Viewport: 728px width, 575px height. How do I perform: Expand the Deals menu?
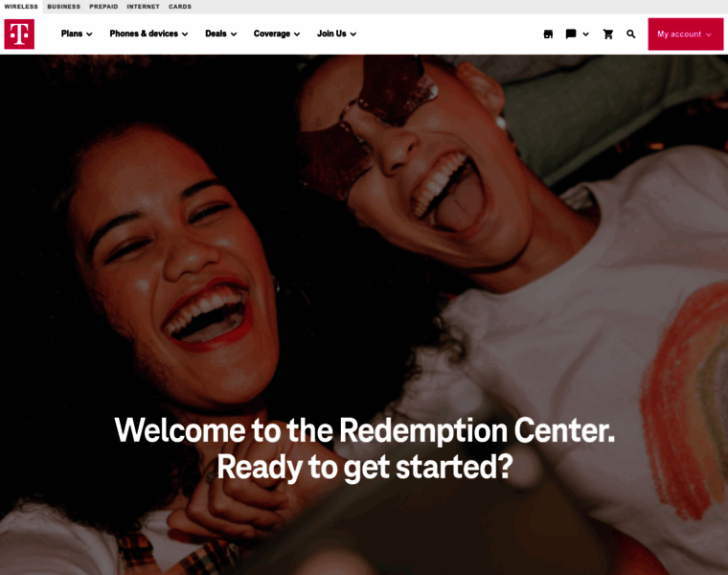(221, 34)
